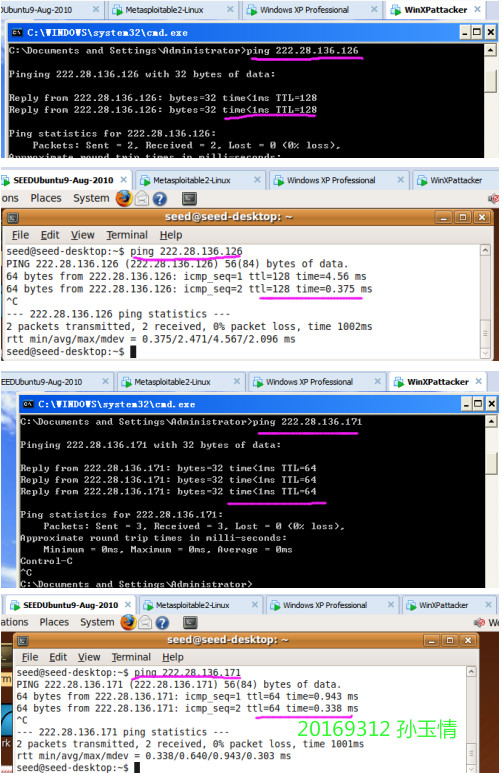
Task: Launch terminal icon in panel above 222.28.136.171 Ubuntu ping
Action: click(190, 623)
